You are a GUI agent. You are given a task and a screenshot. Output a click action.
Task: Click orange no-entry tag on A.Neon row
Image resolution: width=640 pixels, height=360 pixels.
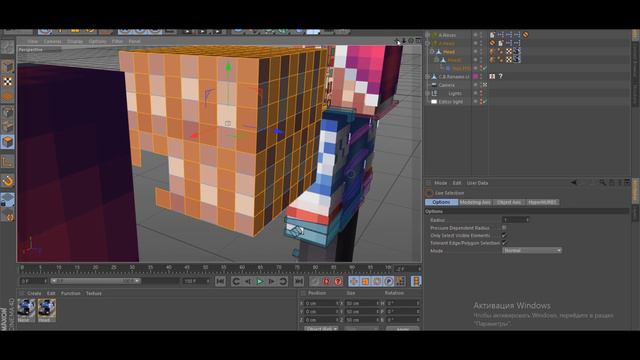pos(525,35)
